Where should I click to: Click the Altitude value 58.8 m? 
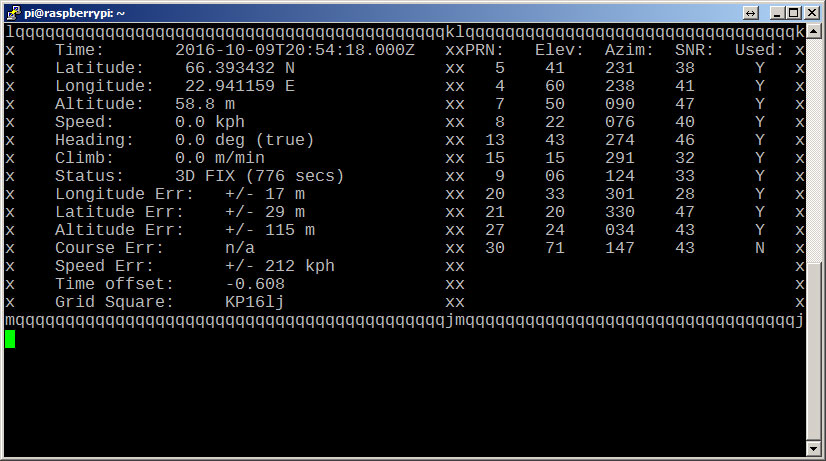[x=205, y=104]
